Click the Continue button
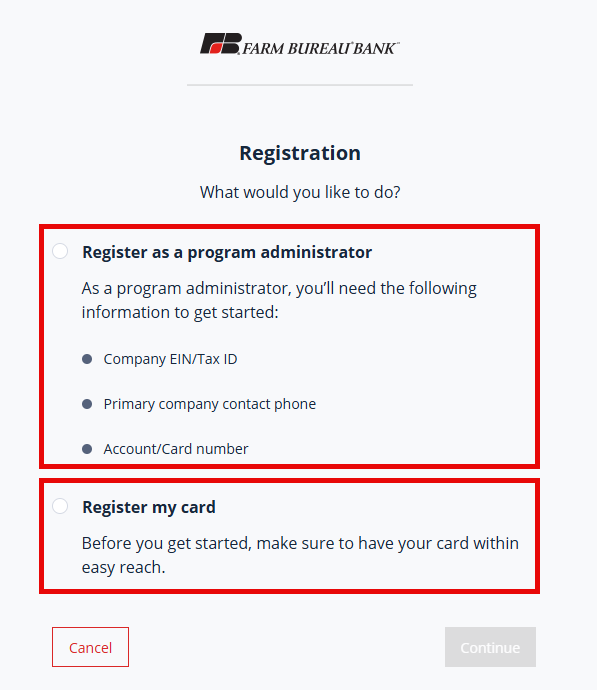Viewport: 597px width, 690px height. (x=490, y=647)
